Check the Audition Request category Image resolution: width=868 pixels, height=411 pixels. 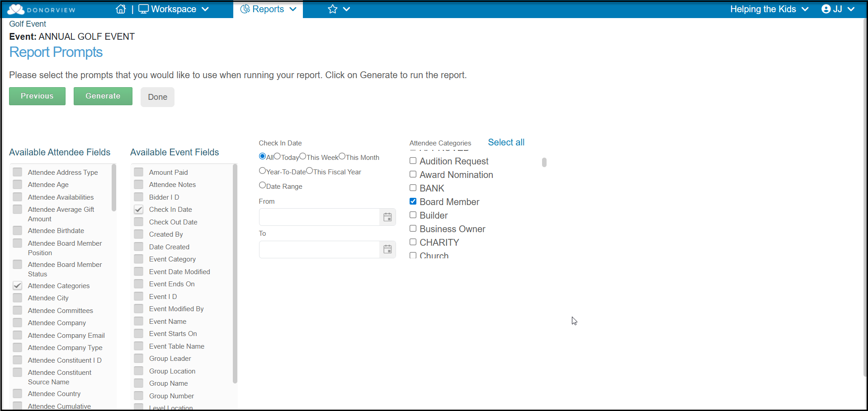click(x=413, y=161)
